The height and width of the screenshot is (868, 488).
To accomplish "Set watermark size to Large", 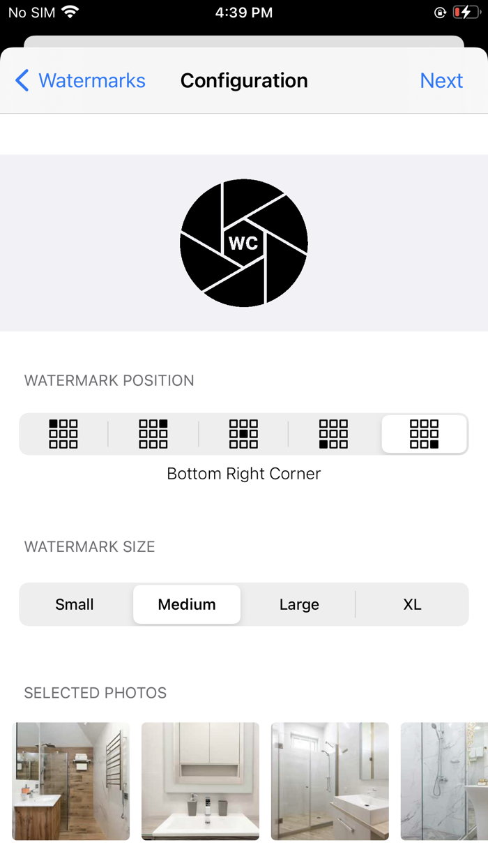I will [x=299, y=604].
